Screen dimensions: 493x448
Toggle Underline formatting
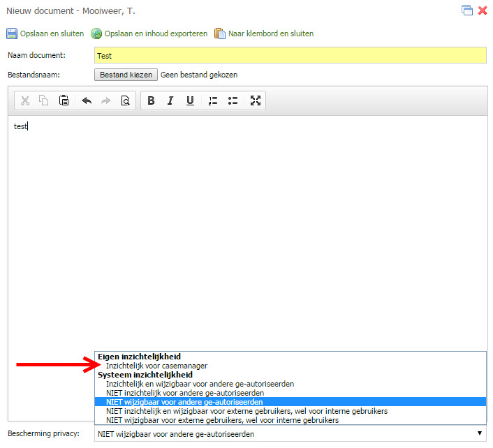190,100
